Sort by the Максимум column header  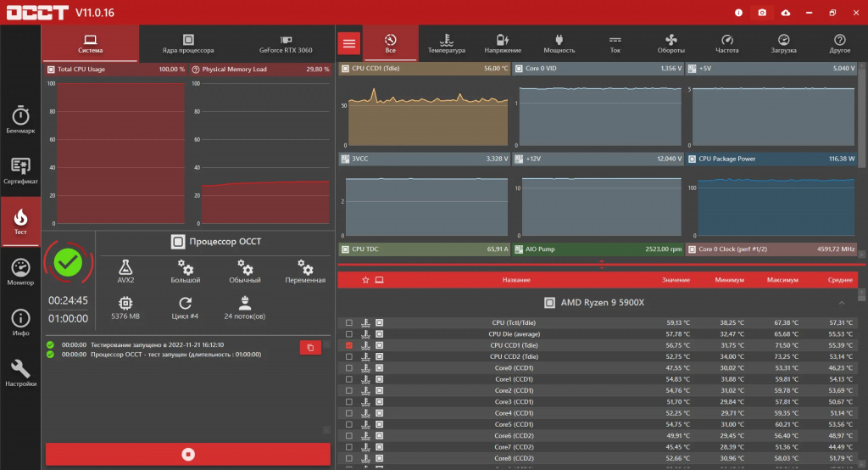(x=782, y=280)
